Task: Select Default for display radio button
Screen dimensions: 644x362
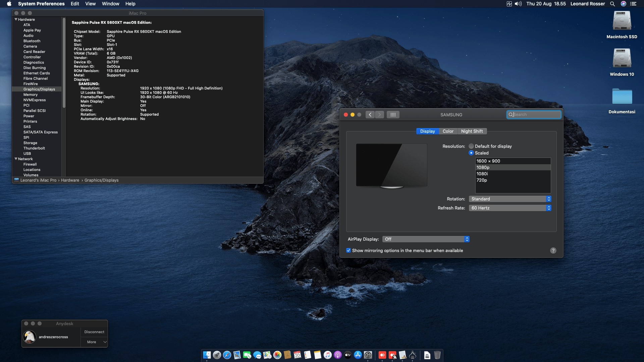Action: point(471,146)
